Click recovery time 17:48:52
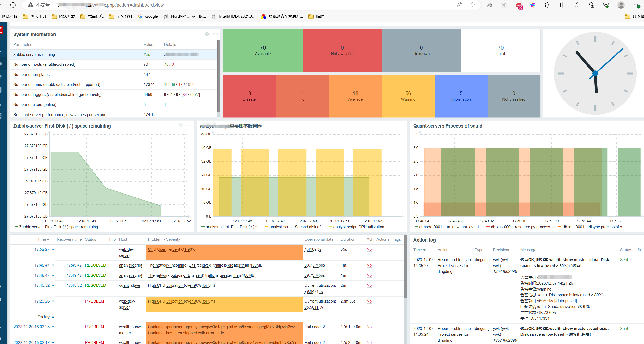644x344 pixels. point(74,285)
